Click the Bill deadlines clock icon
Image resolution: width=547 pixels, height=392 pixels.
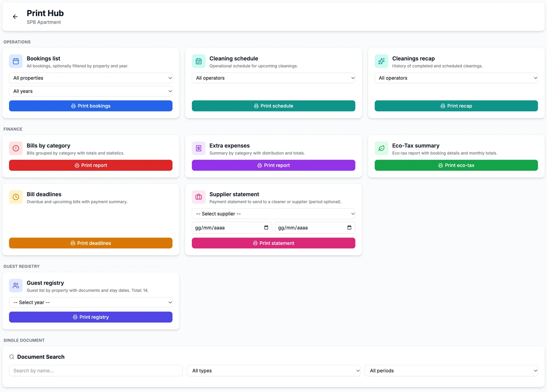click(16, 197)
